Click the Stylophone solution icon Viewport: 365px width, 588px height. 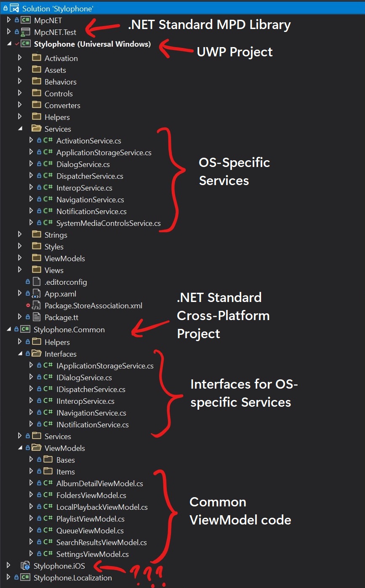[15, 8]
